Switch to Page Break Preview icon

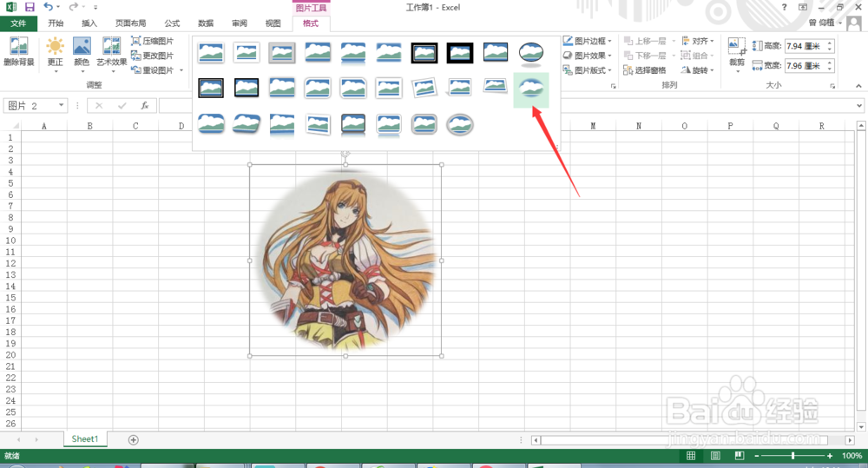pos(740,456)
